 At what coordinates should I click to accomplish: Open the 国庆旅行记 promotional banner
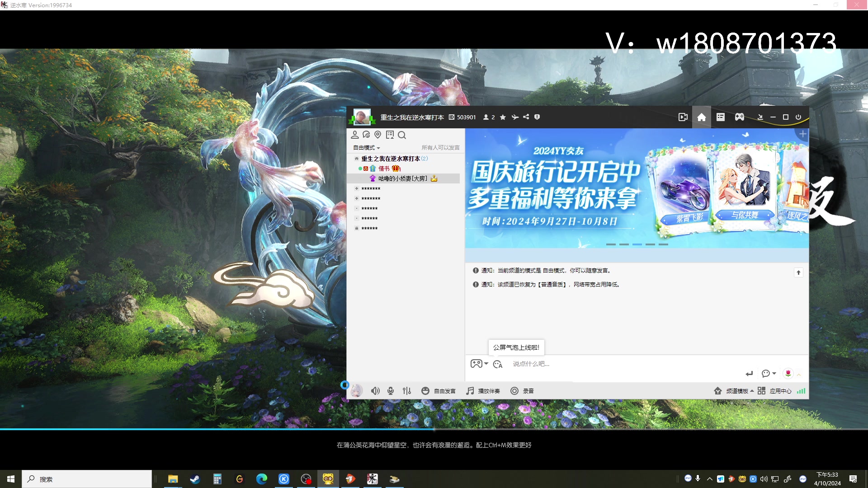(637, 188)
